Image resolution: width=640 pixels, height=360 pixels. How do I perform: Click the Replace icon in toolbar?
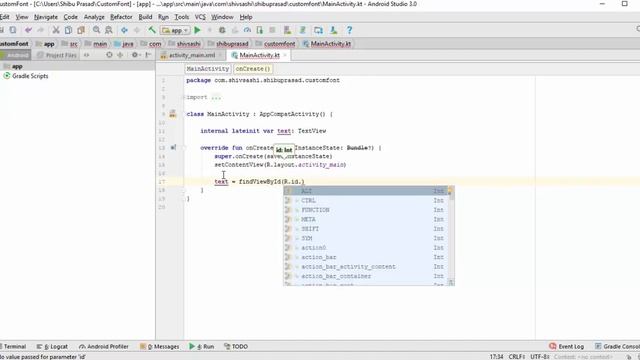tap(109, 30)
